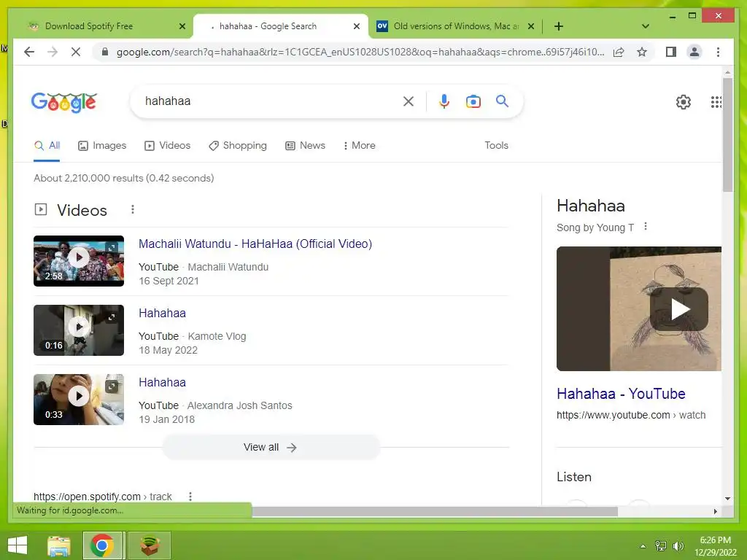Switch to Images results
The image size is (747, 560).
102,146
